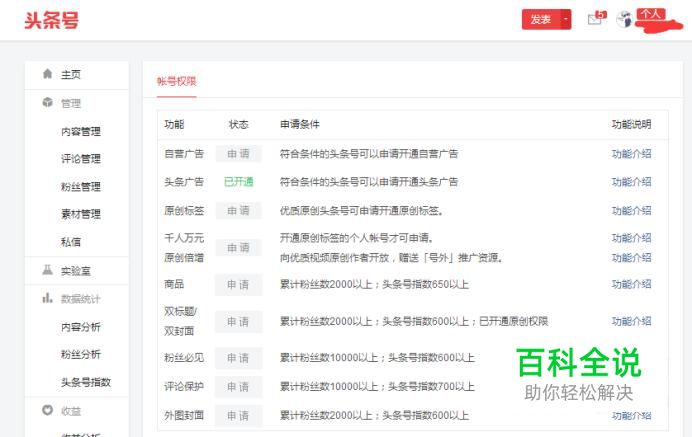Open 内容管理 in sidebar
Screen dimensions: 692x437
[x=81, y=131]
